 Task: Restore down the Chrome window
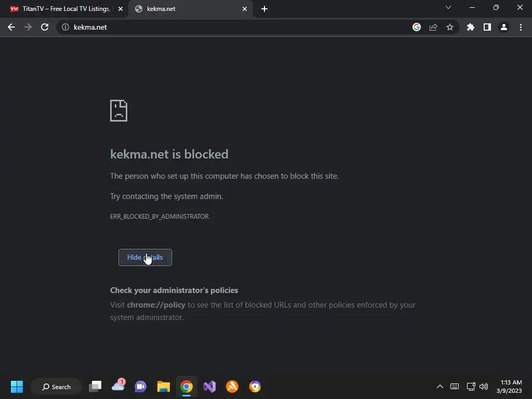coord(496,7)
